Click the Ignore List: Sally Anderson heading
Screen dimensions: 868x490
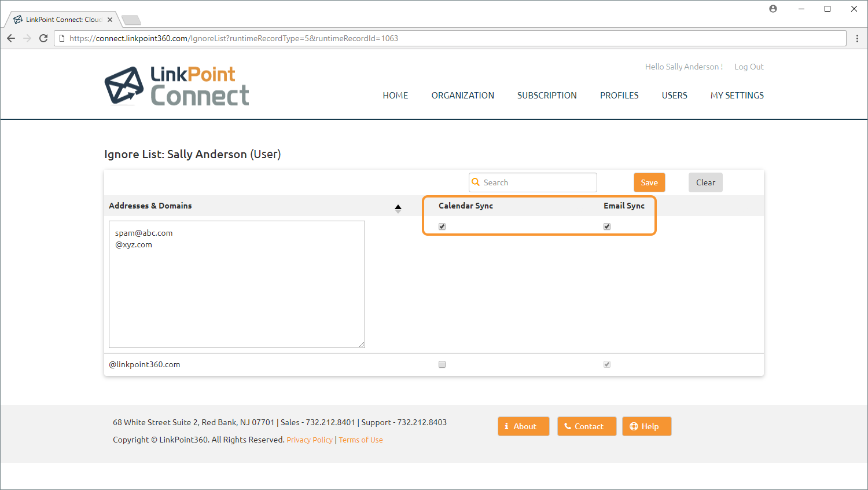pos(193,154)
